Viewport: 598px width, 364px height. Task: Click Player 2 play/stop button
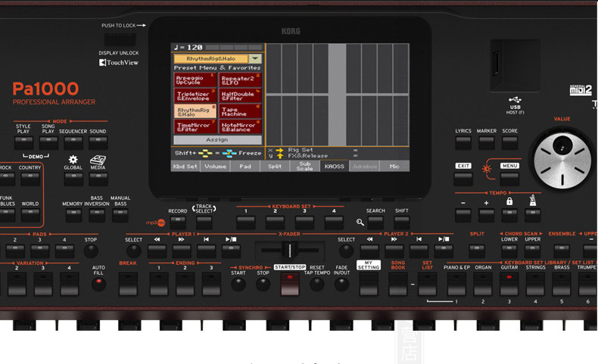(444, 251)
